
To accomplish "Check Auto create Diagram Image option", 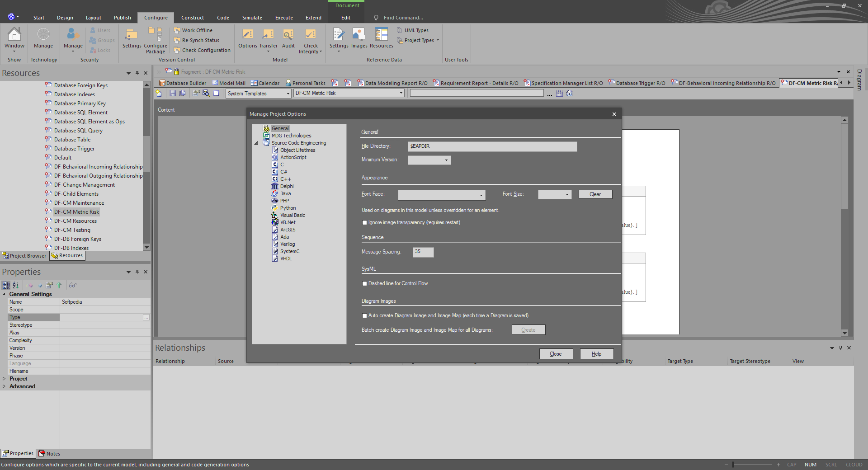I will (364, 316).
